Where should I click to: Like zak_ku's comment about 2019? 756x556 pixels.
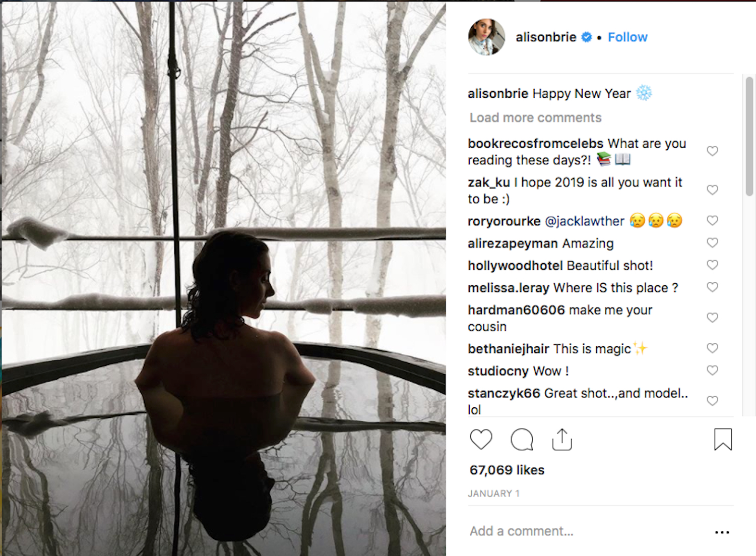[712, 190]
